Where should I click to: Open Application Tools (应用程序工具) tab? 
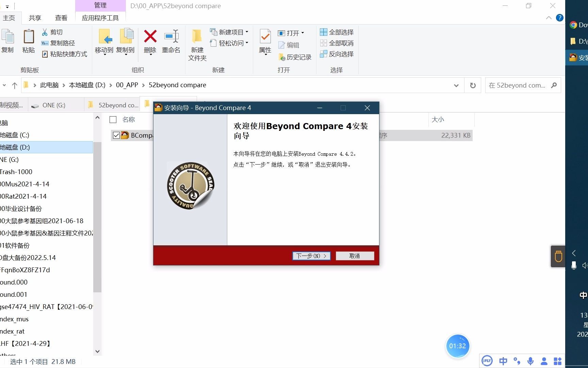(x=100, y=18)
